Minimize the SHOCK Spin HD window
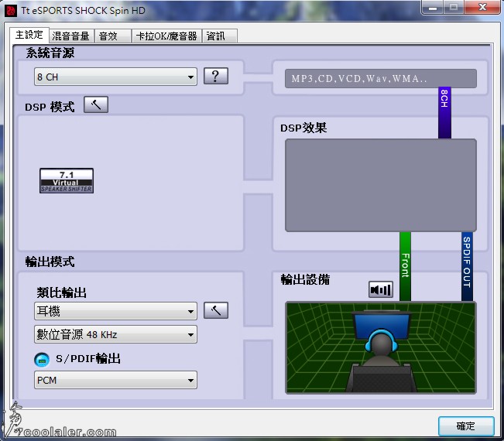 (x=433, y=8)
